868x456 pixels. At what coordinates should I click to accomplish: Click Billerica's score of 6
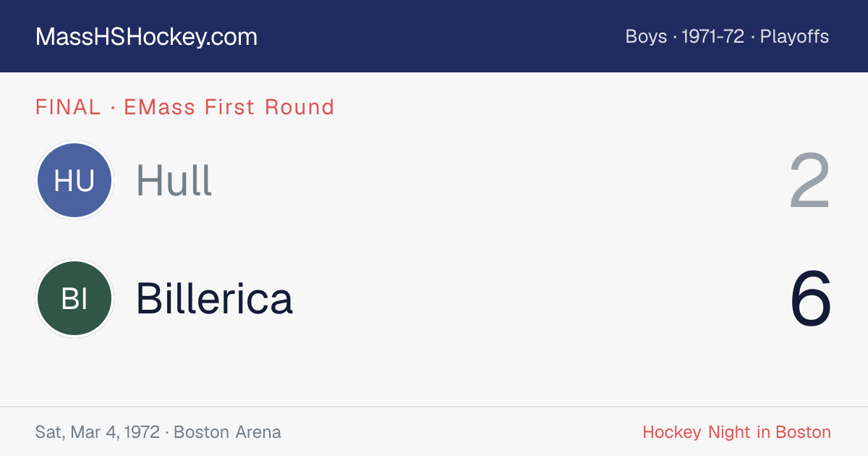(811, 298)
